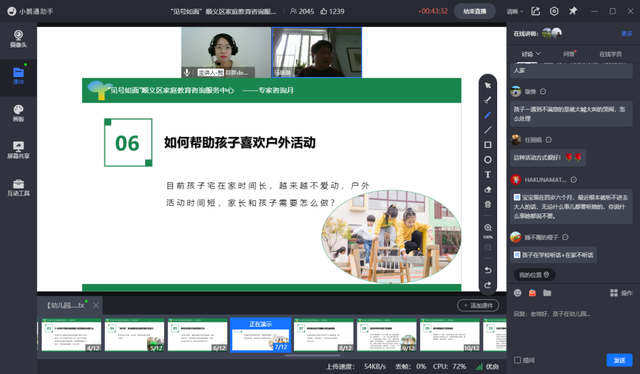Start screen sharing (屏幕共享) from sidebar

pyautogui.click(x=18, y=150)
